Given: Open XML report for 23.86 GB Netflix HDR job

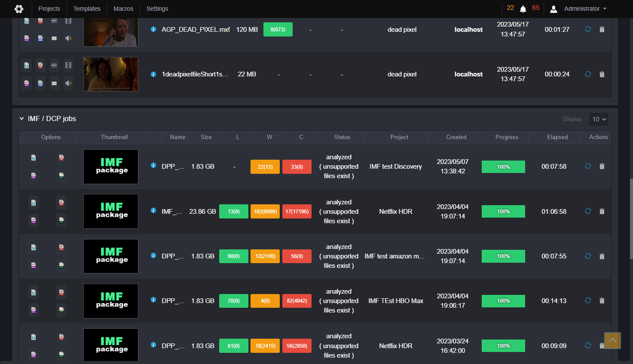Looking at the screenshot, I should coord(34,220).
